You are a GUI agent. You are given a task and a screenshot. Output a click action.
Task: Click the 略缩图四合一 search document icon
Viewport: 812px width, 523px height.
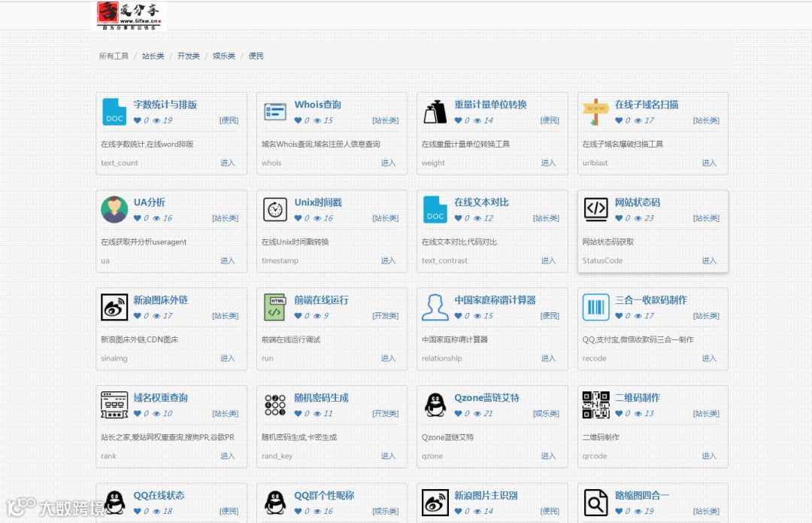pos(596,502)
